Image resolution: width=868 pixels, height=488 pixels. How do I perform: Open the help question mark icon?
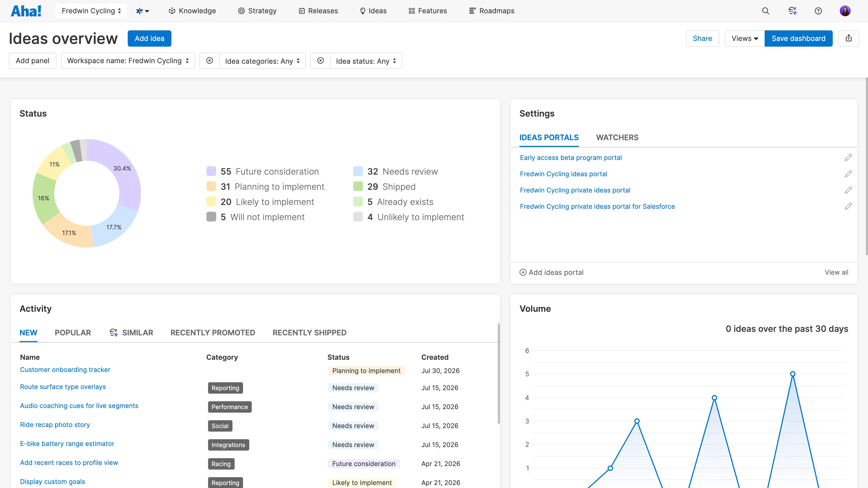[x=818, y=11]
